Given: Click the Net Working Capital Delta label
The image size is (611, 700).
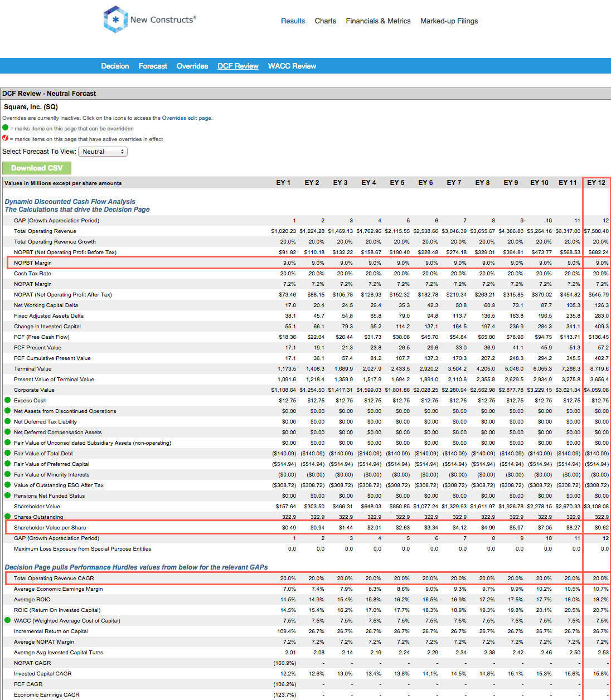Looking at the screenshot, I should [x=46, y=305].
